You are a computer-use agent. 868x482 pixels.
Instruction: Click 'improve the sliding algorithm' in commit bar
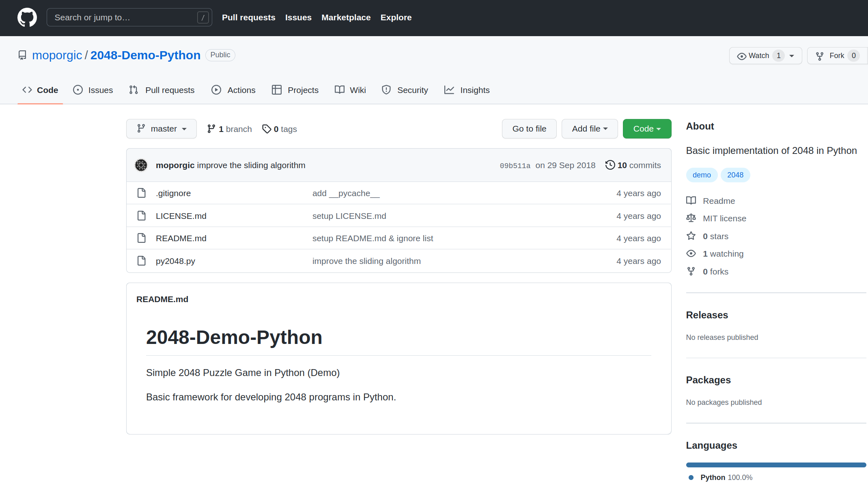click(251, 165)
